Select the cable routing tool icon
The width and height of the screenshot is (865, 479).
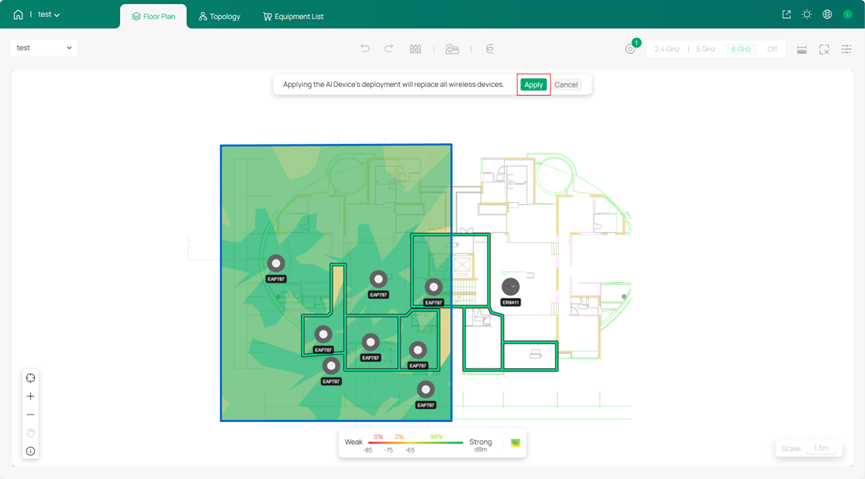(489, 49)
